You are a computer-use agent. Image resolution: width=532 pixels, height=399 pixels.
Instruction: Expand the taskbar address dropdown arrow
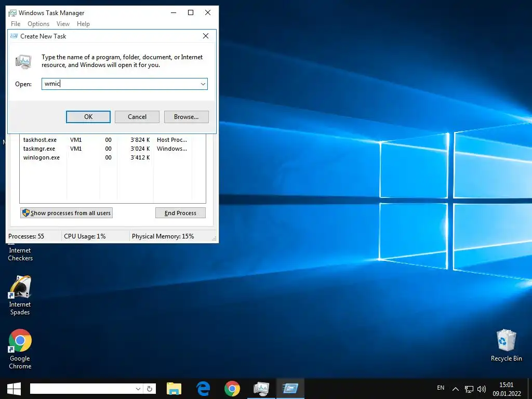tap(138, 389)
